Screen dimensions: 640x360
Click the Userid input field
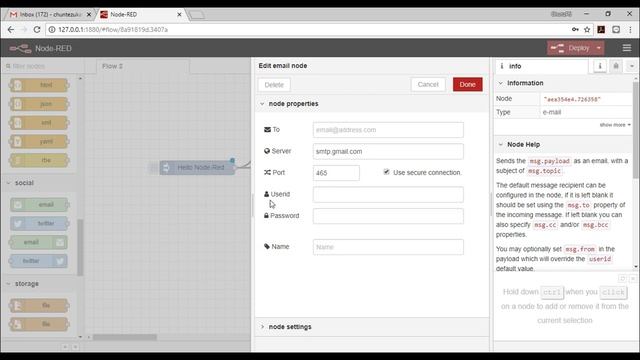tap(388, 195)
